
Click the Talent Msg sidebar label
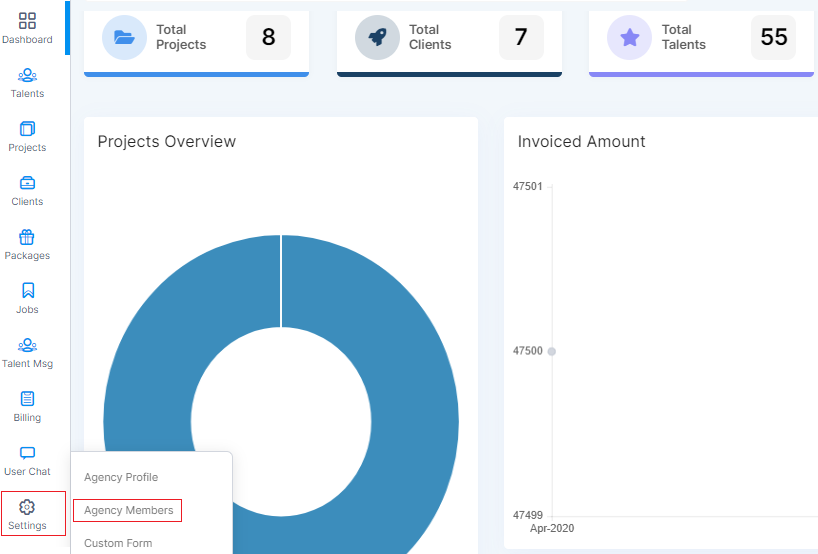pos(27,364)
